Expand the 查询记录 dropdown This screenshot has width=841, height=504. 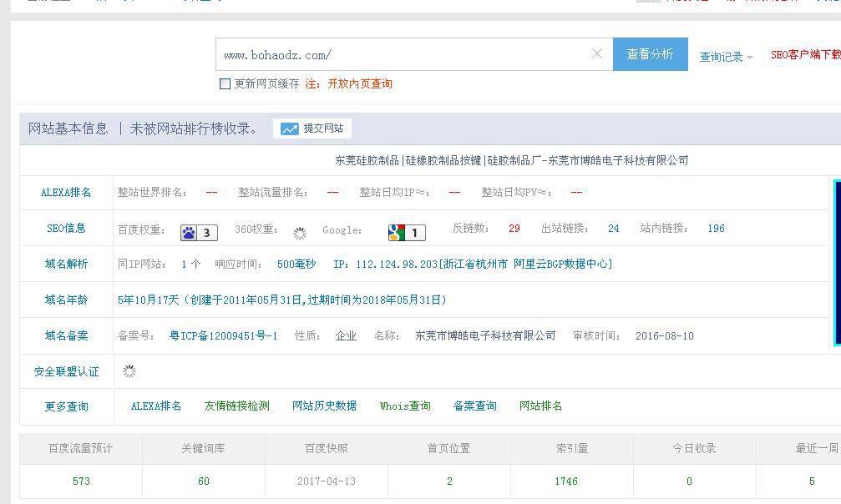(x=725, y=57)
